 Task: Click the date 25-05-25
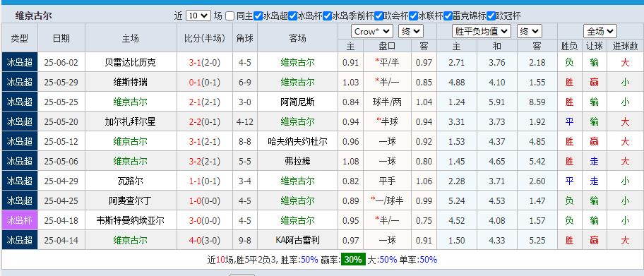(61, 102)
